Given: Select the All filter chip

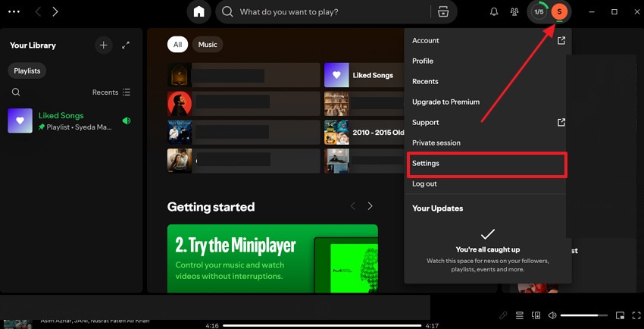Looking at the screenshot, I should [x=177, y=45].
